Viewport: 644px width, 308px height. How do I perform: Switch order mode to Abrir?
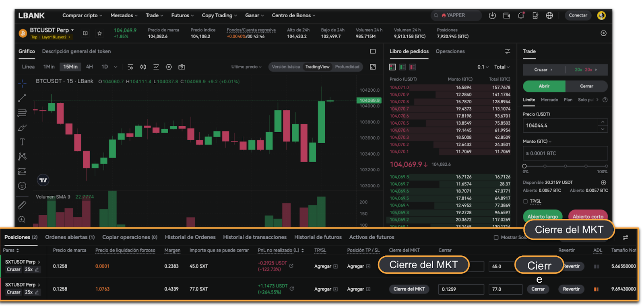(544, 86)
